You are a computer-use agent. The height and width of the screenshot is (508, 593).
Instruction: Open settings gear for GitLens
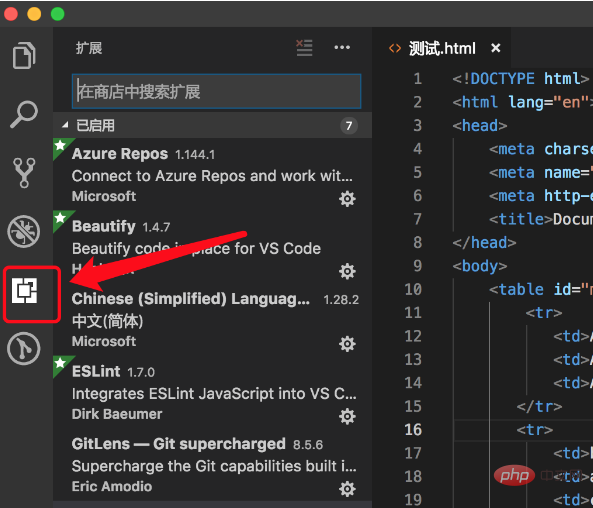pos(347,489)
